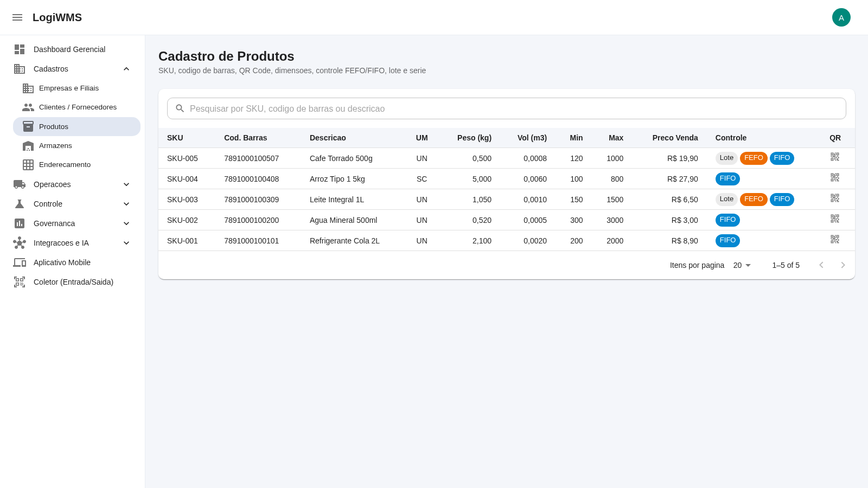Open the hamburger navigation menu

(x=17, y=17)
